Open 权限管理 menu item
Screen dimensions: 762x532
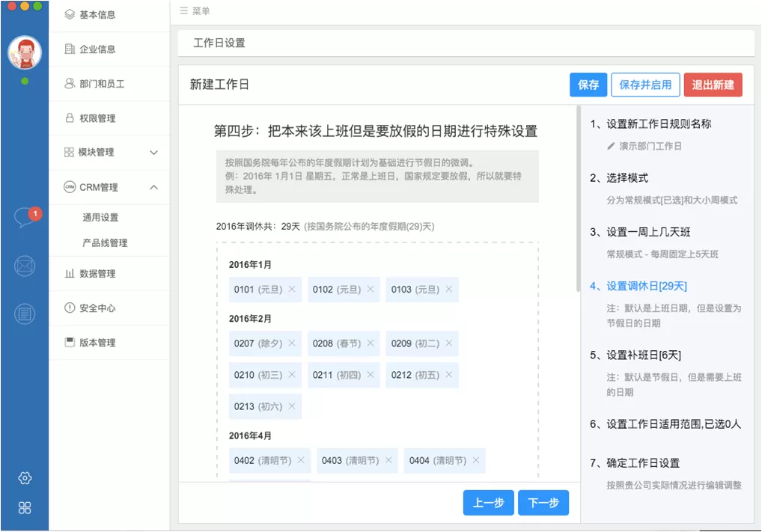tap(109, 118)
